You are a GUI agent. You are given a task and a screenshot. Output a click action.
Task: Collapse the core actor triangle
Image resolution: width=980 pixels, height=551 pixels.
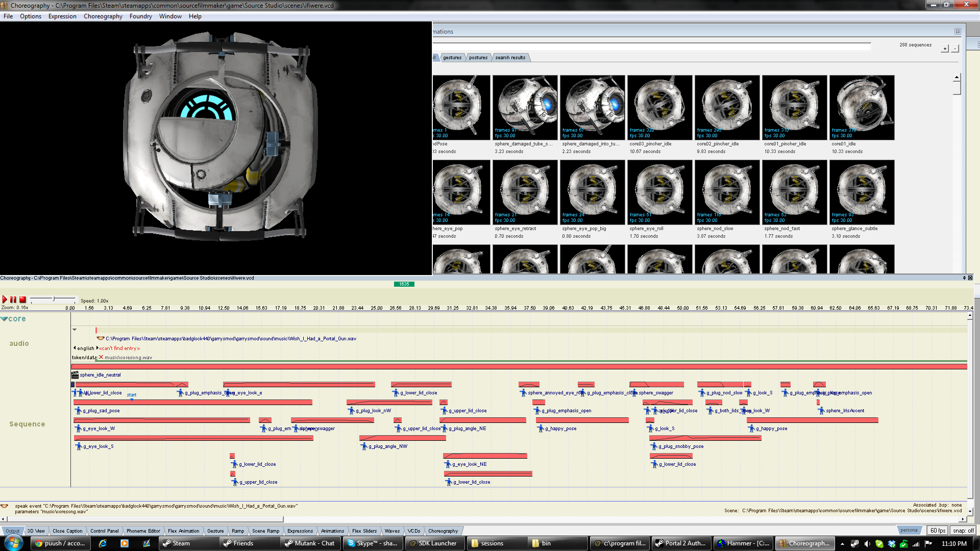[4, 319]
